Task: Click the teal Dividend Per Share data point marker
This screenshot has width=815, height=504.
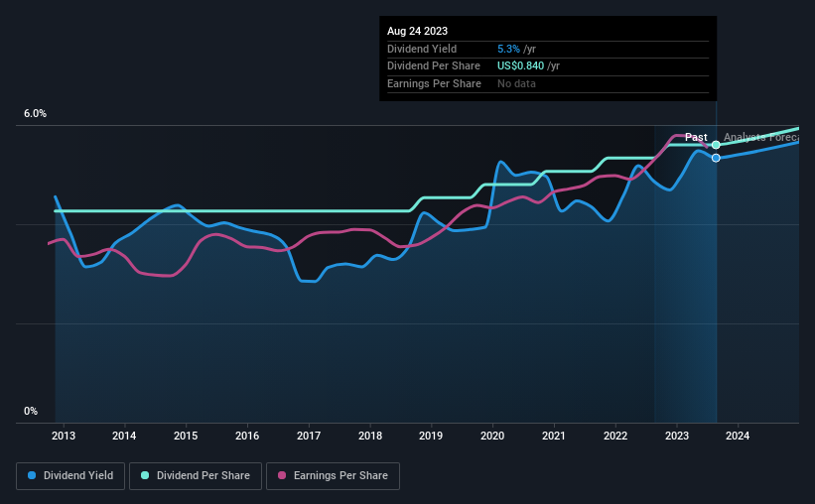Action: coord(716,145)
